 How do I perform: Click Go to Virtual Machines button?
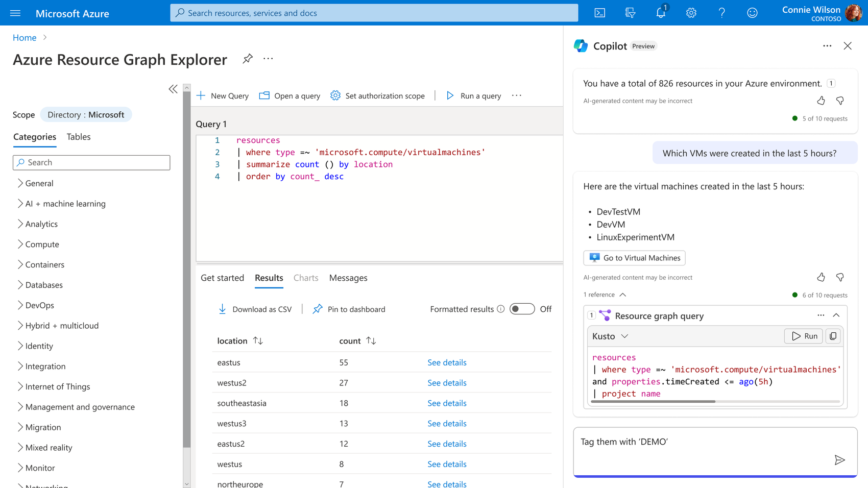[634, 258]
